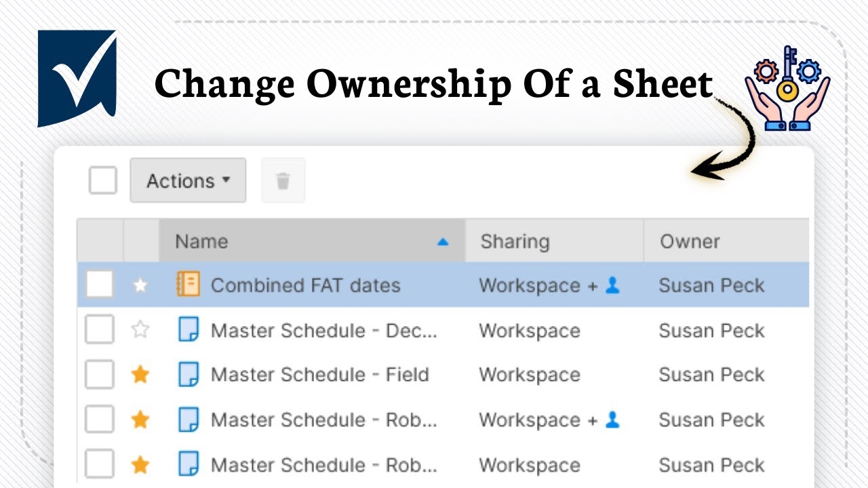Check the box for Master Schedule - Field

pyautogui.click(x=100, y=375)
